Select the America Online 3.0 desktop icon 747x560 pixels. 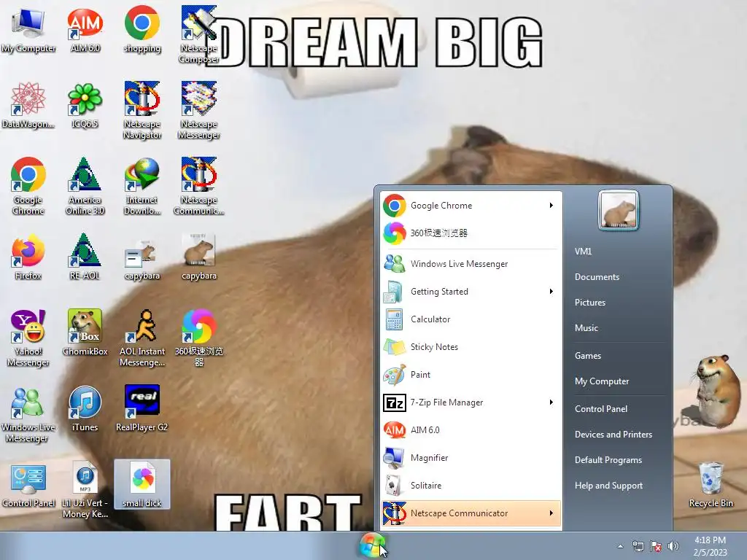click(x=85, y=186)
